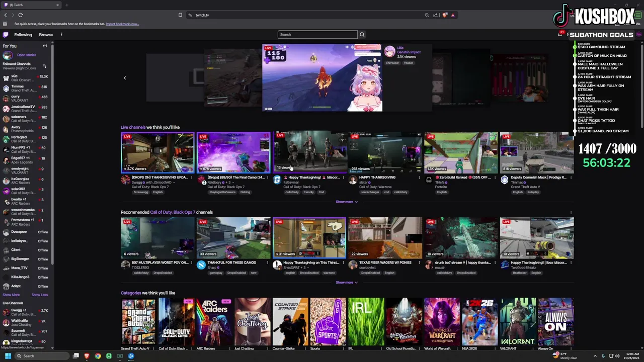Click the magnifier search button
644x362 pixels.
362,35
